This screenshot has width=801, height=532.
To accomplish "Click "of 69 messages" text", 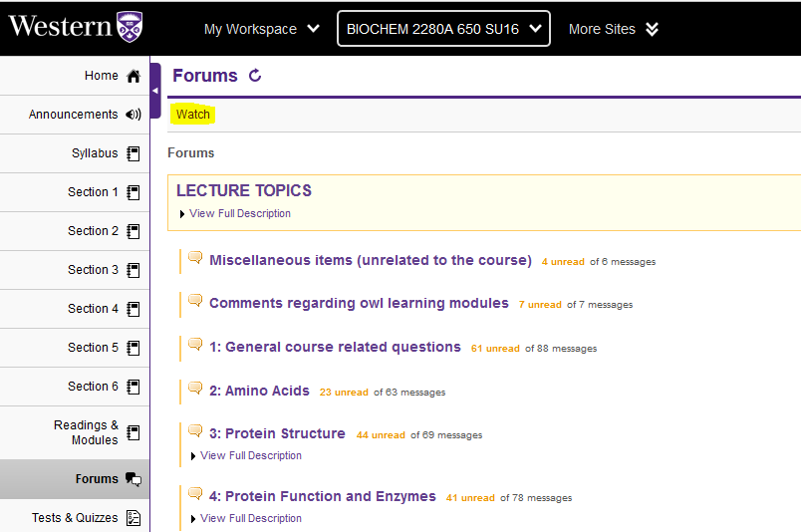I will 446,435.
